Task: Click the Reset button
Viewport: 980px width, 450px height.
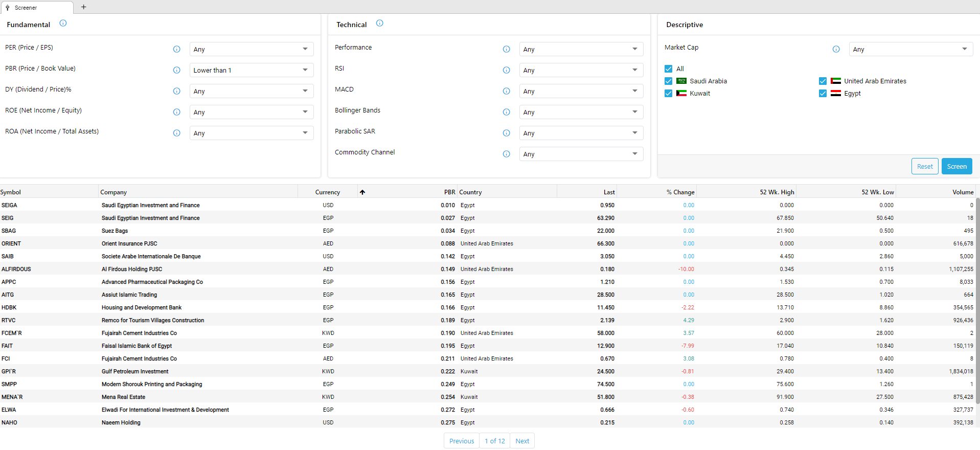Action: (x=925, y=166)
